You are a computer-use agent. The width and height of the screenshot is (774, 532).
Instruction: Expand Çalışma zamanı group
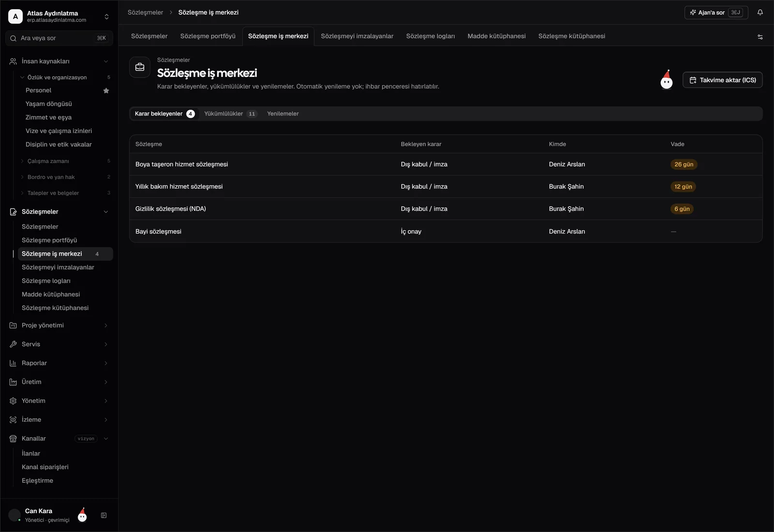click(x=48, y=161)
